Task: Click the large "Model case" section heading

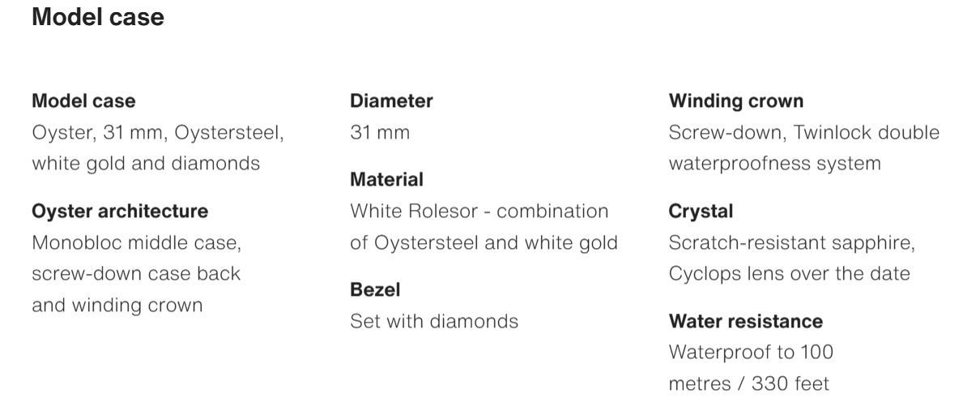Action: pos(98,17)
